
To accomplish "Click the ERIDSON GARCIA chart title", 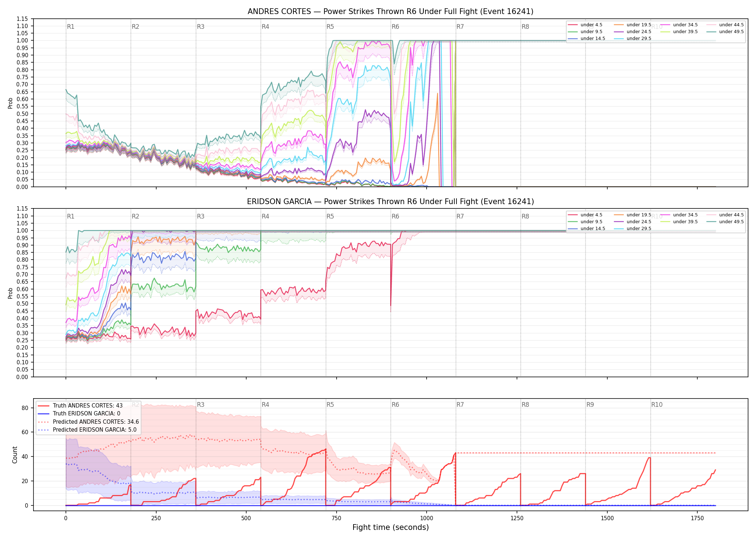I will 390,202.
